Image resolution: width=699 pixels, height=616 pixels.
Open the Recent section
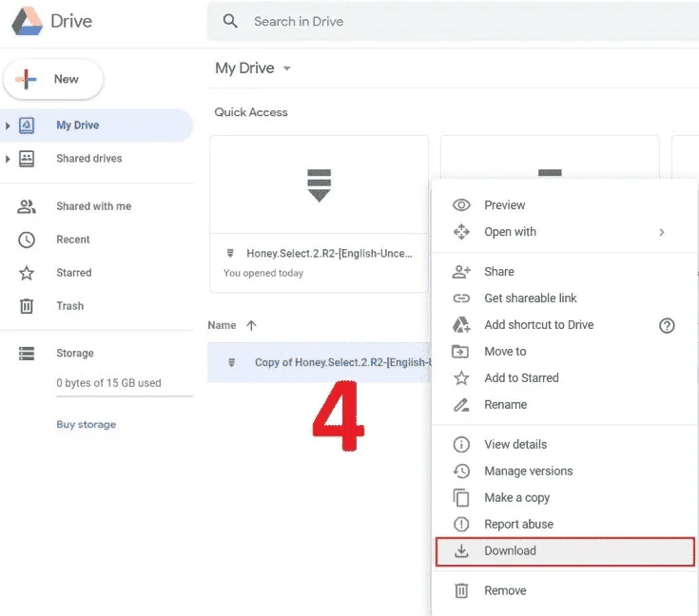[73, 240]
